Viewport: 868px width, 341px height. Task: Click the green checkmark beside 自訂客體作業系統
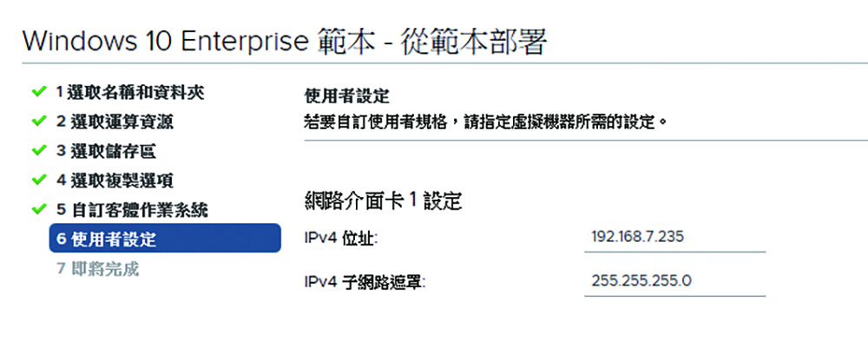coord(38,209)
